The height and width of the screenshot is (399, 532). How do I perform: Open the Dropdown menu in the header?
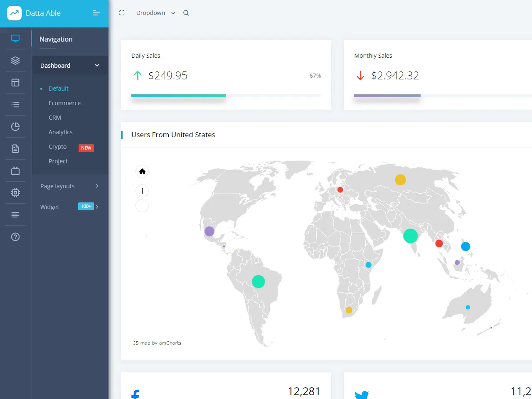(155, 13)
